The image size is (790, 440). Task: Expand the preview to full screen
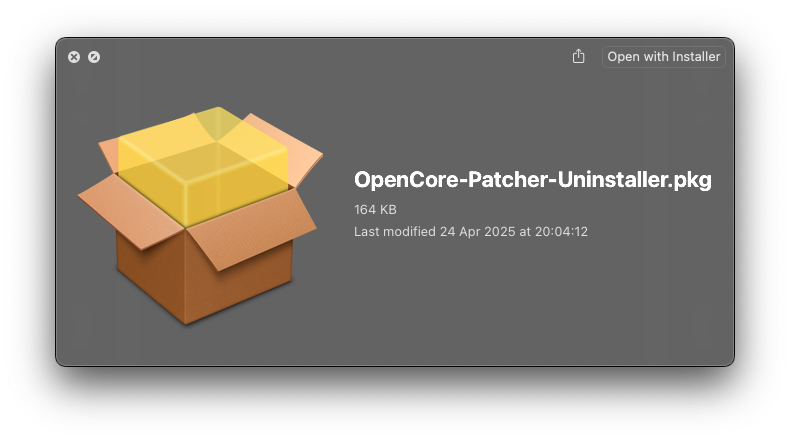[x=94, y=57]
